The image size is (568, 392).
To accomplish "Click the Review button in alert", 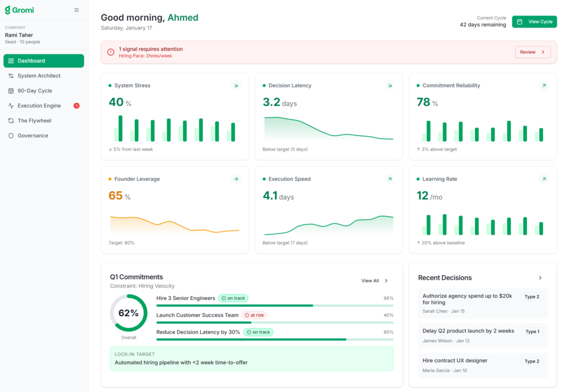I will [532, 52].
